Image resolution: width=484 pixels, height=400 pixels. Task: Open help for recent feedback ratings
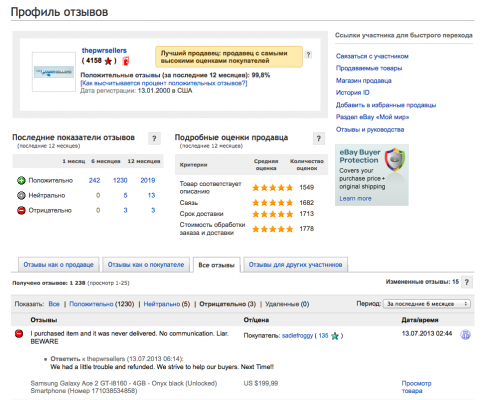click(154, 138)
